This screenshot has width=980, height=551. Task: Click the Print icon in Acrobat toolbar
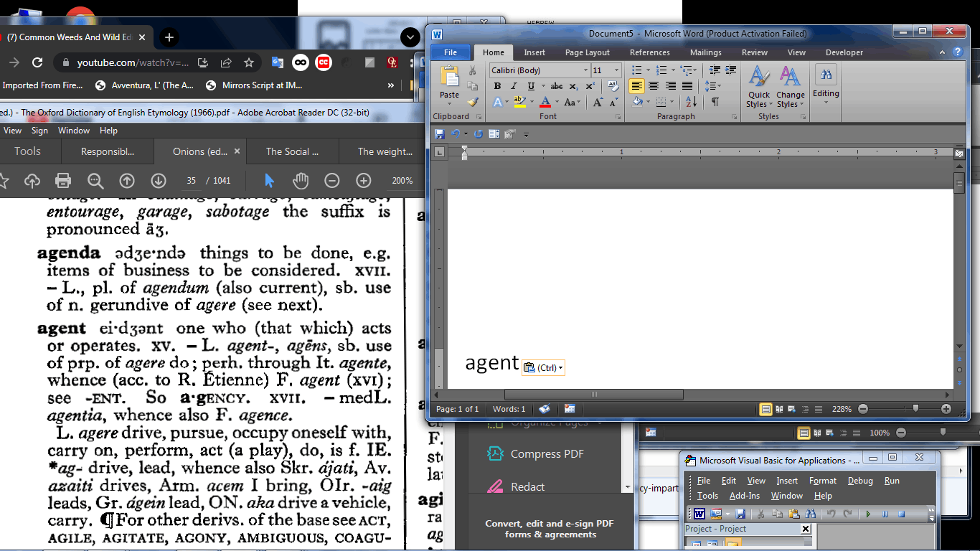point(63,181)
